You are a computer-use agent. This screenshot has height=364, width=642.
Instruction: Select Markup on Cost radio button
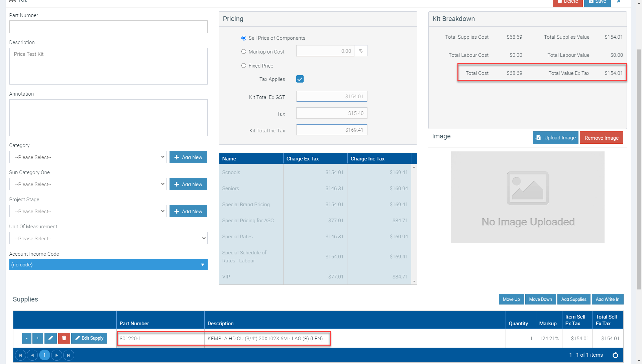(244, 52)
